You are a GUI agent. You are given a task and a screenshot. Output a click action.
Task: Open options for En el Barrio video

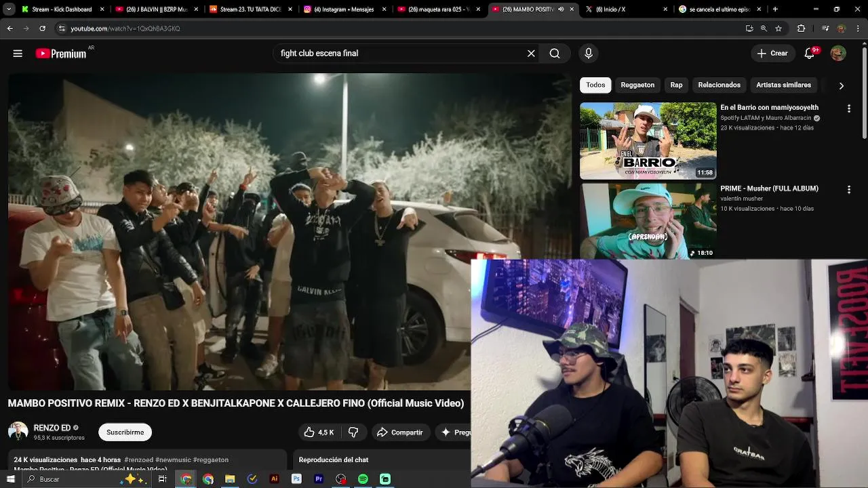click(848, 108)
